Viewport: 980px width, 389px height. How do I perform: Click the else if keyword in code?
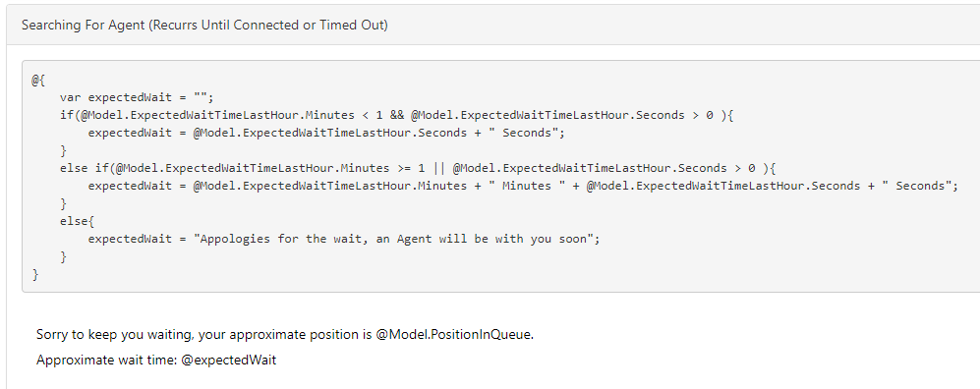84,168
